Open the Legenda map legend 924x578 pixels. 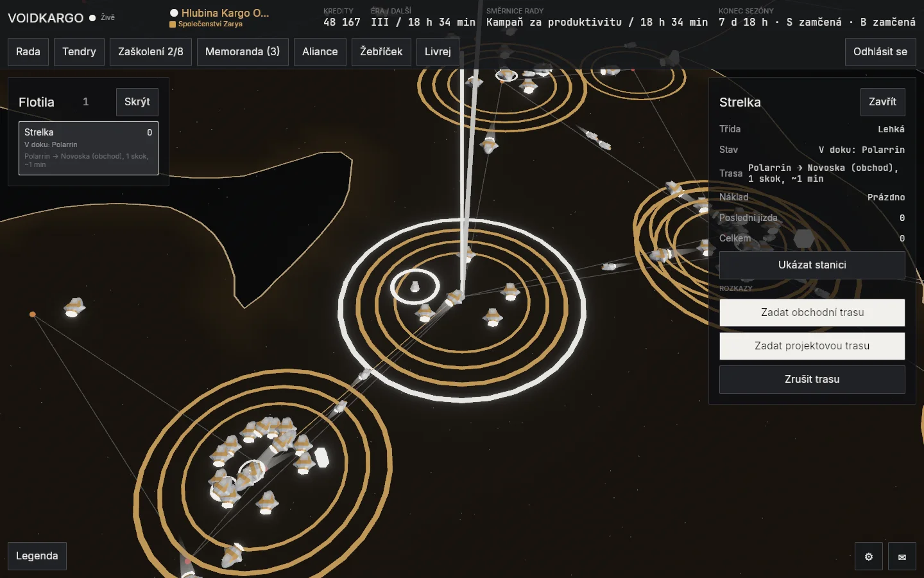tap(37, 556)
